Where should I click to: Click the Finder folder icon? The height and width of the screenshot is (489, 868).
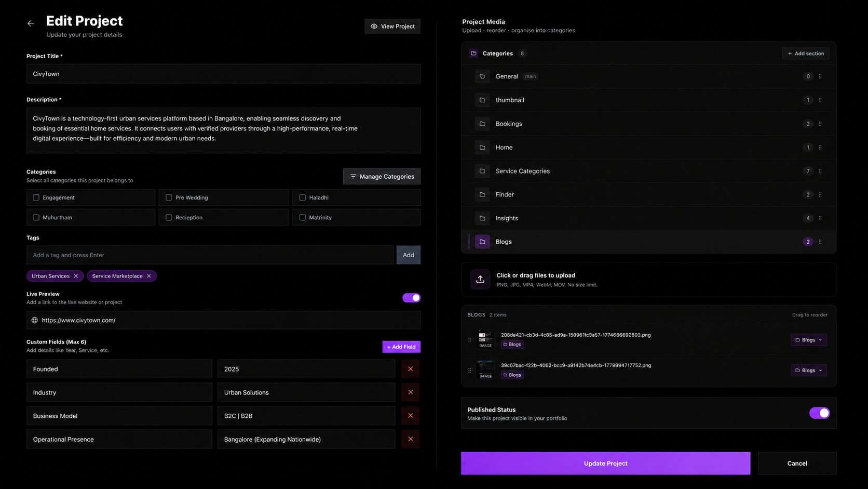(482, 195)
